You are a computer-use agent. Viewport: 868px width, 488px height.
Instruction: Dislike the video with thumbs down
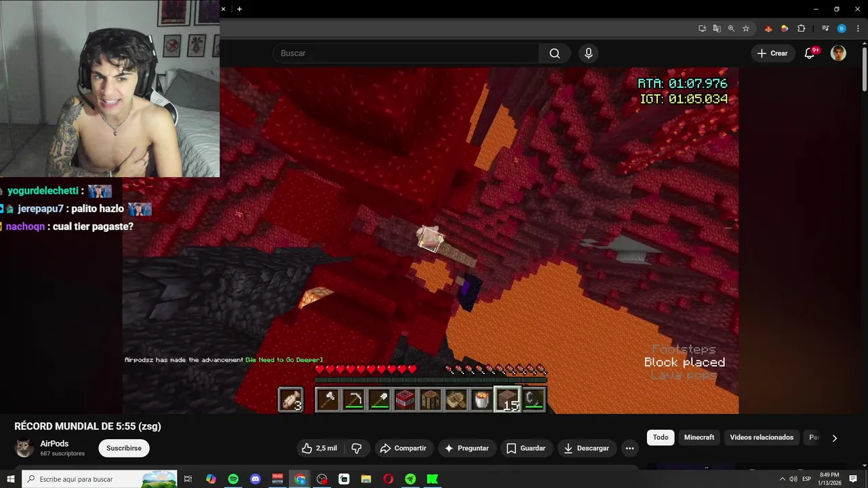click(x=357, y=448)
